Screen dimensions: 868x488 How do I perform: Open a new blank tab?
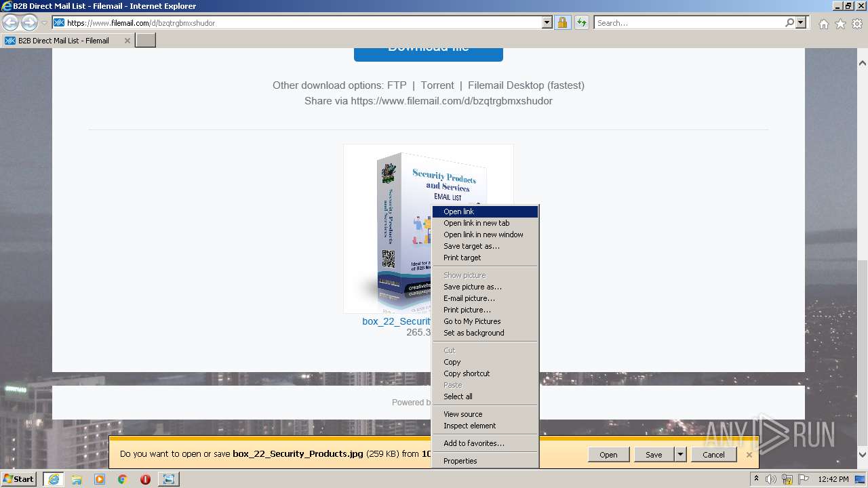point(146,41)
